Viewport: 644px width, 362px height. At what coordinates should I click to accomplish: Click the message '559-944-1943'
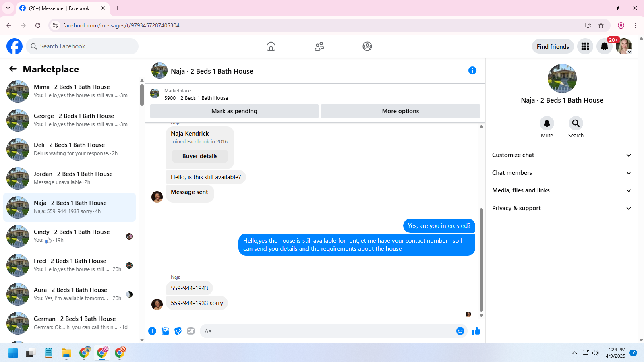(x=189, y=288)
